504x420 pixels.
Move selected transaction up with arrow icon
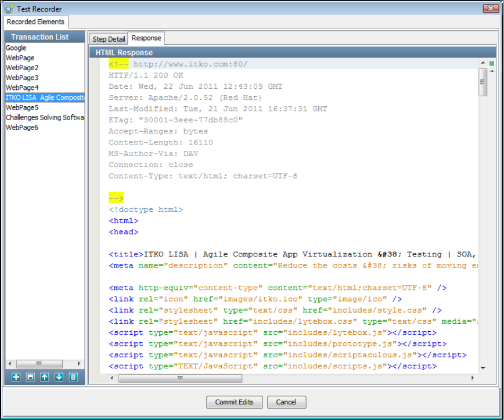coord(45,377)
